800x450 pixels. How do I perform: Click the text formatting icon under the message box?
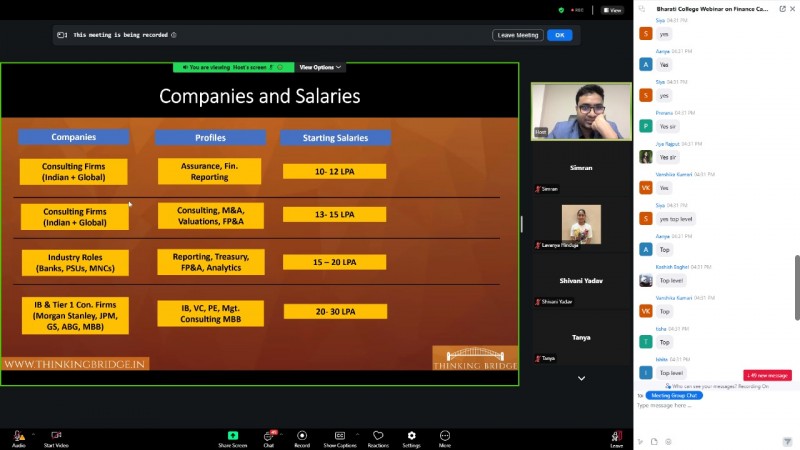click(x=640, y=442)
